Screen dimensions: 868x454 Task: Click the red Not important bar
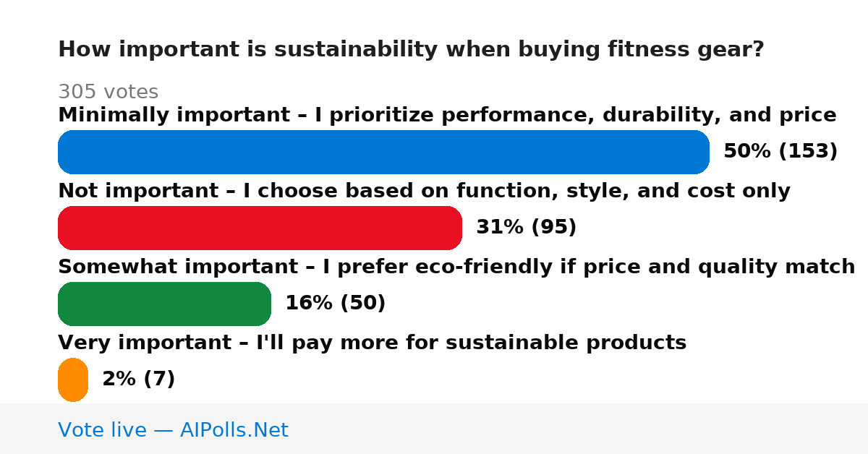[260, 228]
